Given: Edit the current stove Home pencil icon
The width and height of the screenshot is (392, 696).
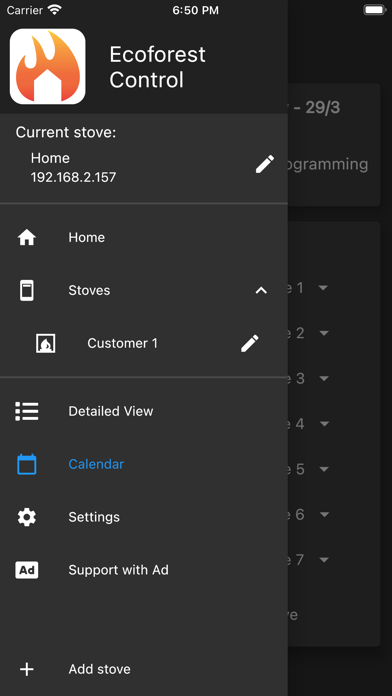Looking at the screenshot, I should pos(265,165).
